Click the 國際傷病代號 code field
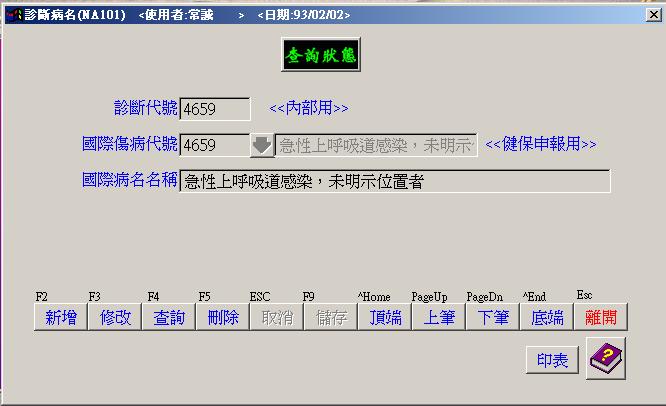This screenshot has height=406, width=666. click(212, 145)
